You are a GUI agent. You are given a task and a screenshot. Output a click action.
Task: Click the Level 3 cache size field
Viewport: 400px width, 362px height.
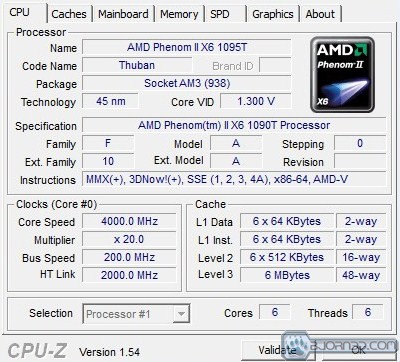coord(287,275)
